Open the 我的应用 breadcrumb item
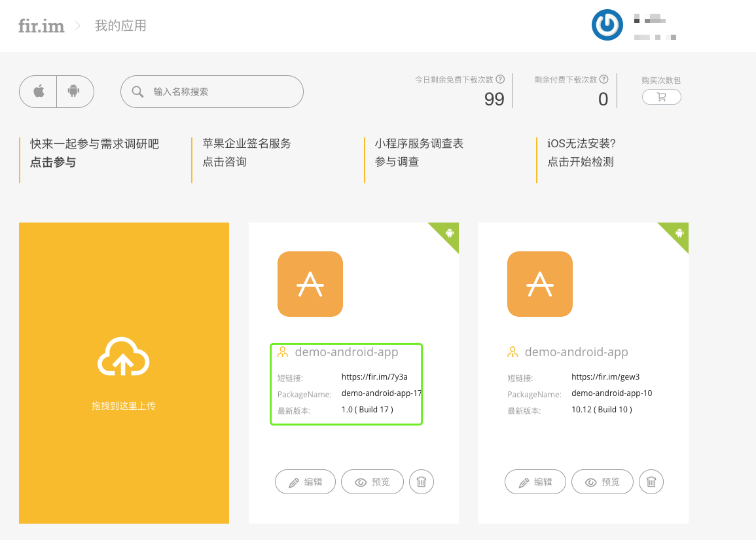756x540 pixels. (x=120, y=26)
